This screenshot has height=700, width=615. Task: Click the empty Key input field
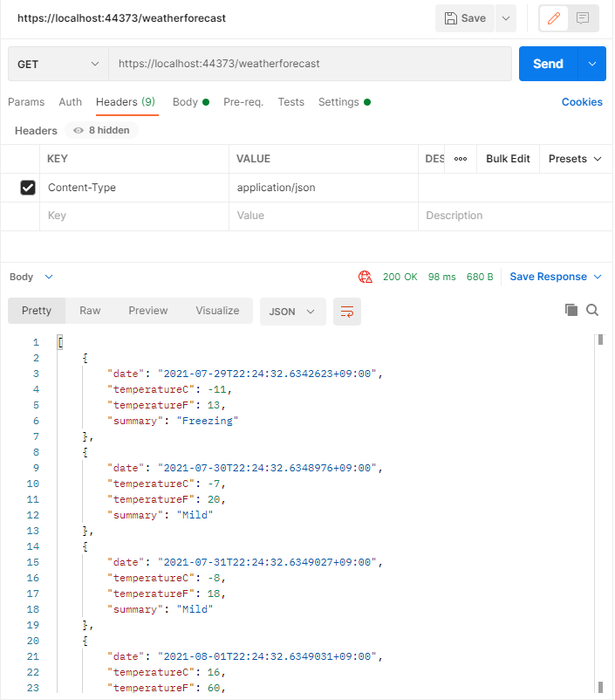[133, 216]
